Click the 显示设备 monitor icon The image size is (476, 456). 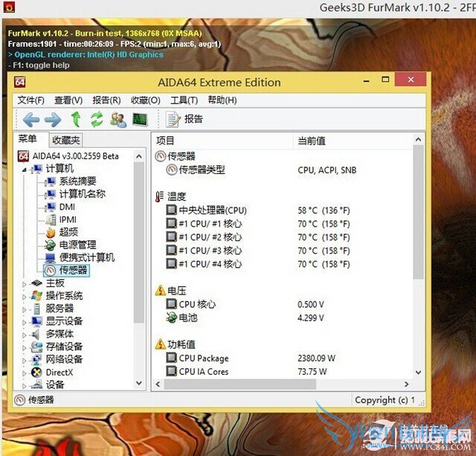(x=36, y=321)
